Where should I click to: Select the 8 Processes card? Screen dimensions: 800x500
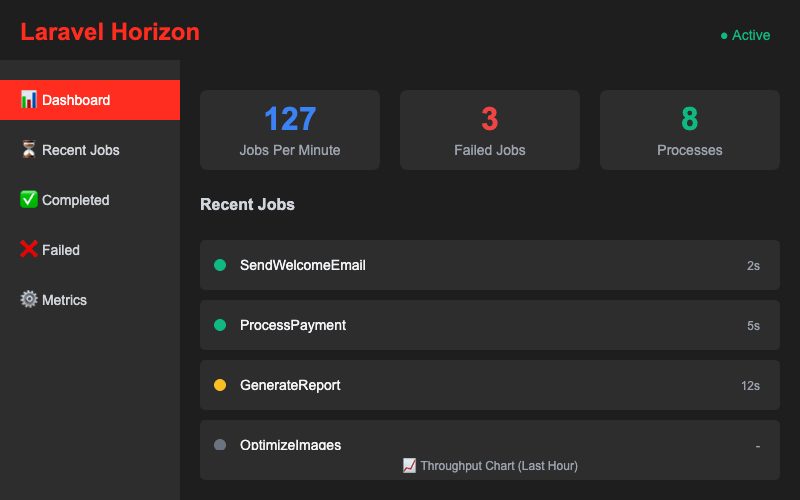click(x=690, y=130)
